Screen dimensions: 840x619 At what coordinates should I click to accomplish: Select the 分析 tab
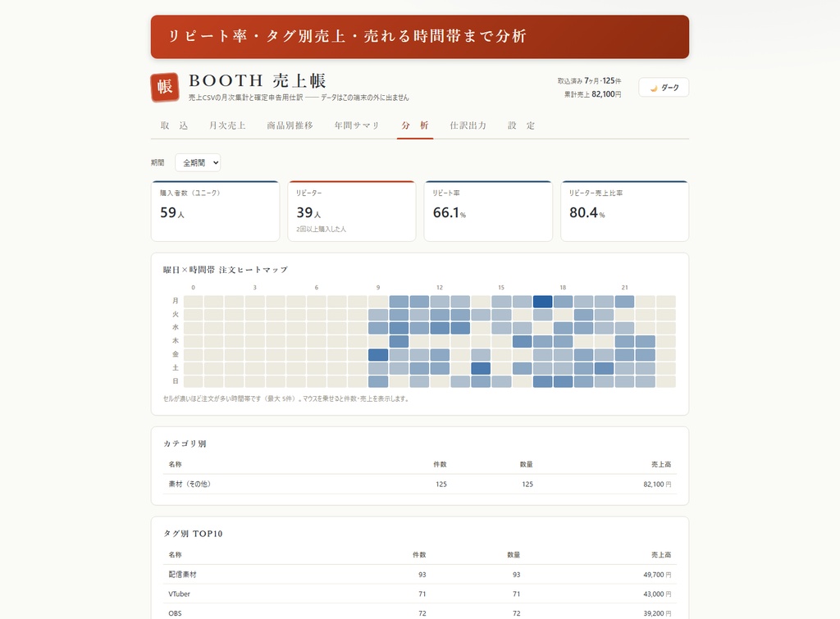[414, 125]
